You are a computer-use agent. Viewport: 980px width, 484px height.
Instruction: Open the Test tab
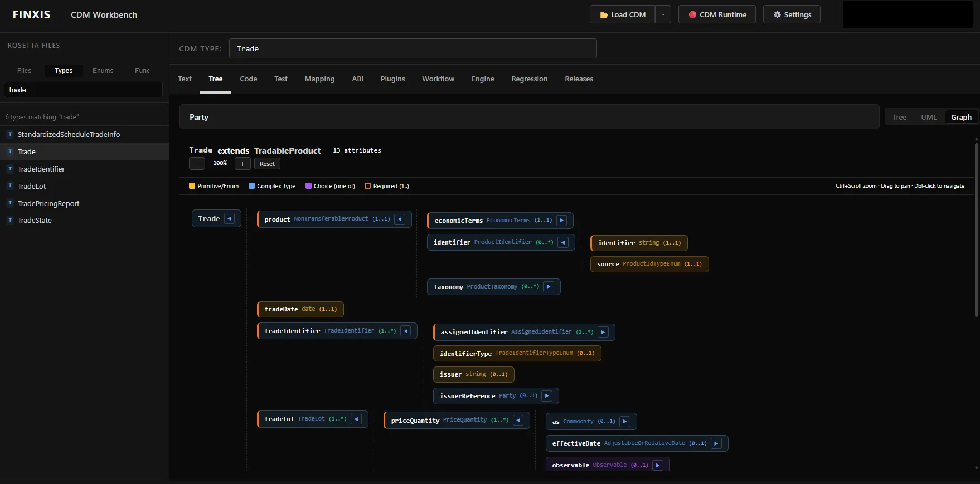(x=281, y=79)
